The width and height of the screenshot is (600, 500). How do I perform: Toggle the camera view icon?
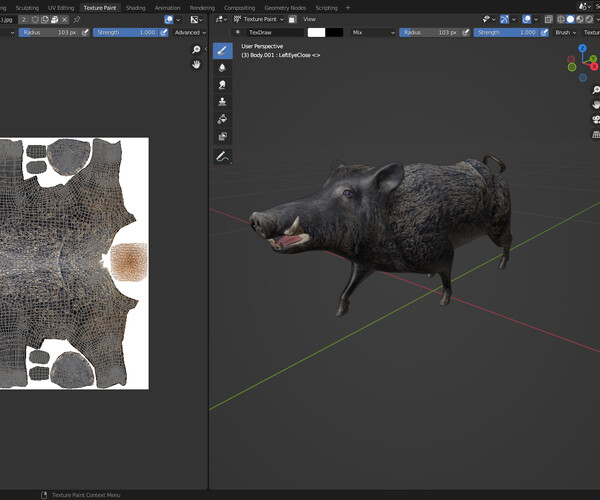[596, 119]
